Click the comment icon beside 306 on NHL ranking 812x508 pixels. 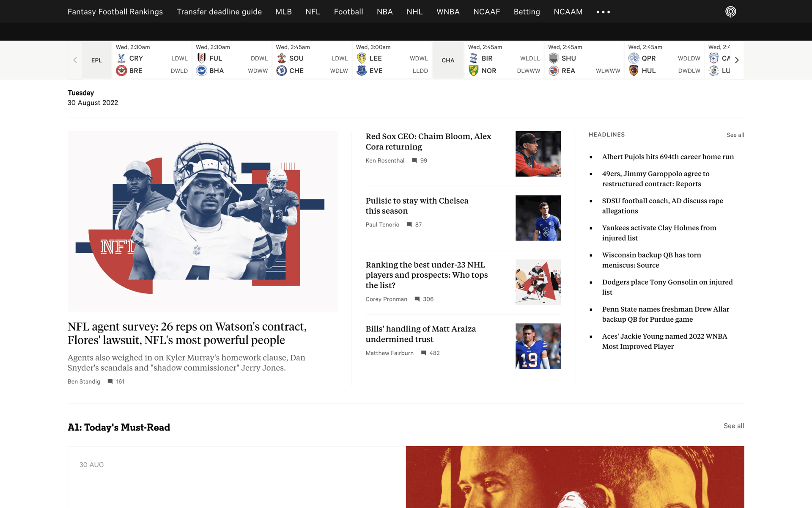[417, 299]
